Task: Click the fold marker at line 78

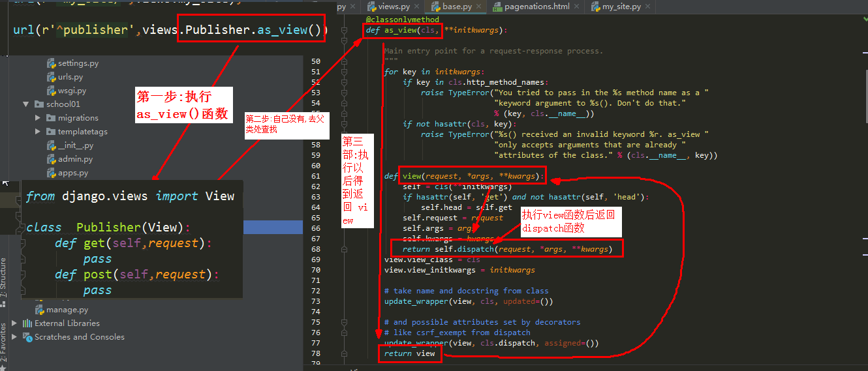Action: coord(344,353)
